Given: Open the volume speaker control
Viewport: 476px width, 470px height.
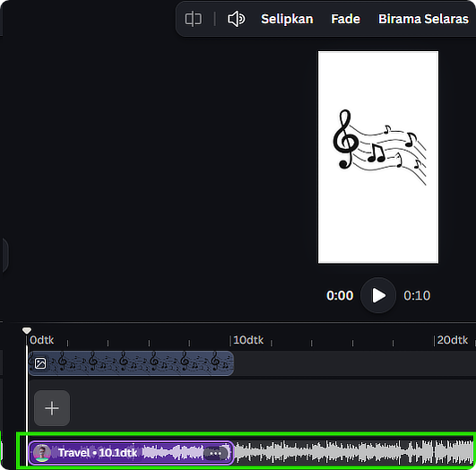Looking at the screenshot, I should (236, 19).
